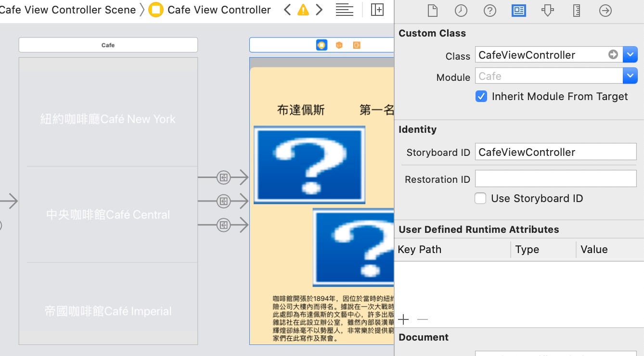Enable Use Storyboard ID

(x=480, y=198)
